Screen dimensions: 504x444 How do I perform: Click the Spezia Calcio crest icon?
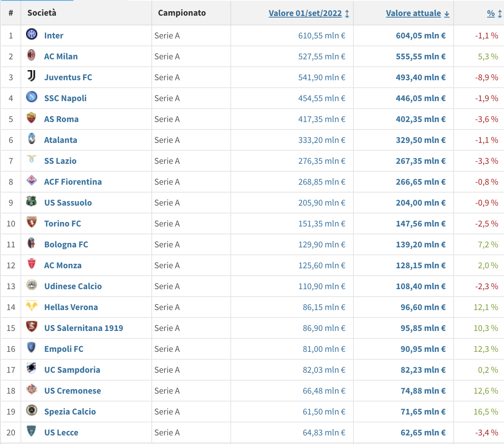coord(32,410)
